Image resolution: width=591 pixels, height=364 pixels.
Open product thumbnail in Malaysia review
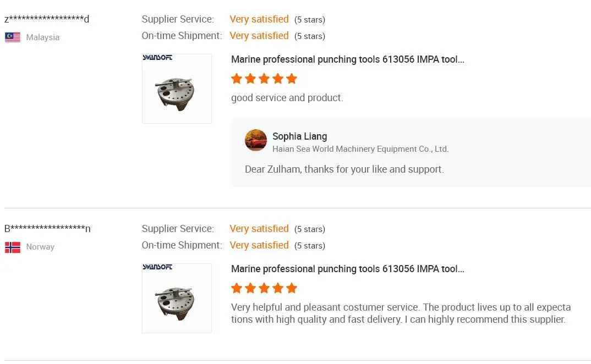click(177, 89)
